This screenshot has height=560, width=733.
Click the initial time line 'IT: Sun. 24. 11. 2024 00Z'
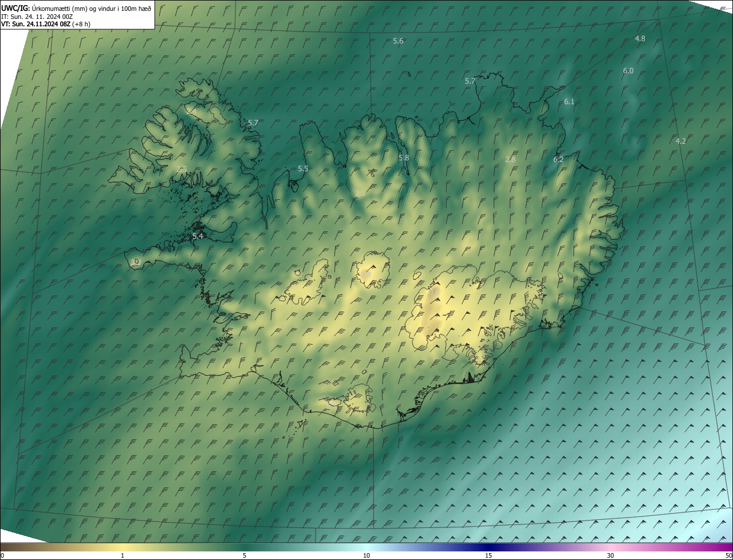tap(37, 17)
